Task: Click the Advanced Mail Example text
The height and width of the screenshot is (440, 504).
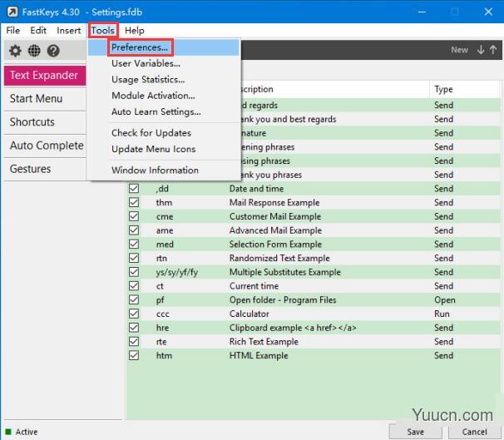Action: coord(275,230)
